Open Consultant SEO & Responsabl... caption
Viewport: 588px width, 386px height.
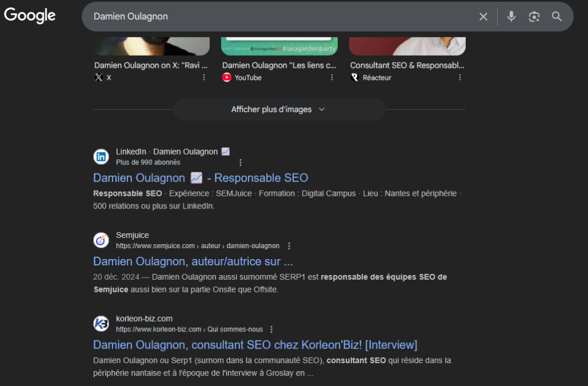click(407, 65)
